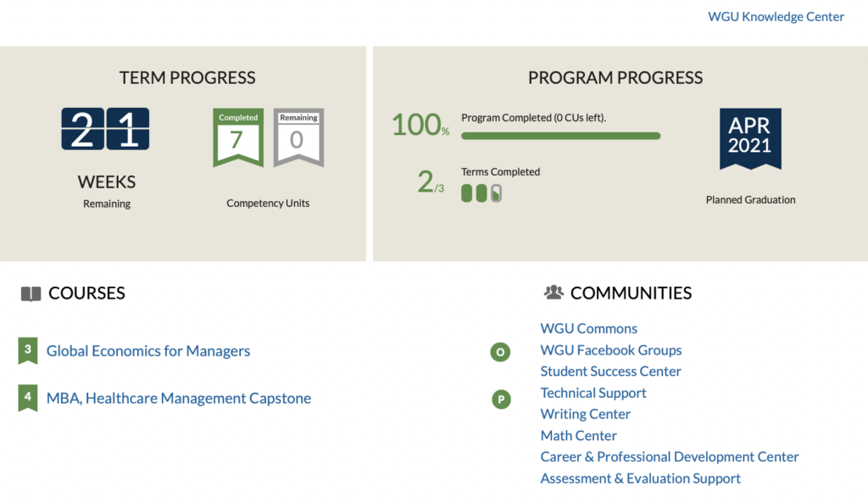
Task: Click the Courses book icon
Action: 31,294
